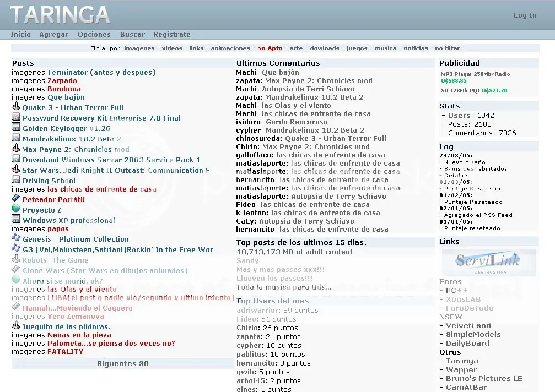
Task: Open the FATALITY post
Action: 65,352
